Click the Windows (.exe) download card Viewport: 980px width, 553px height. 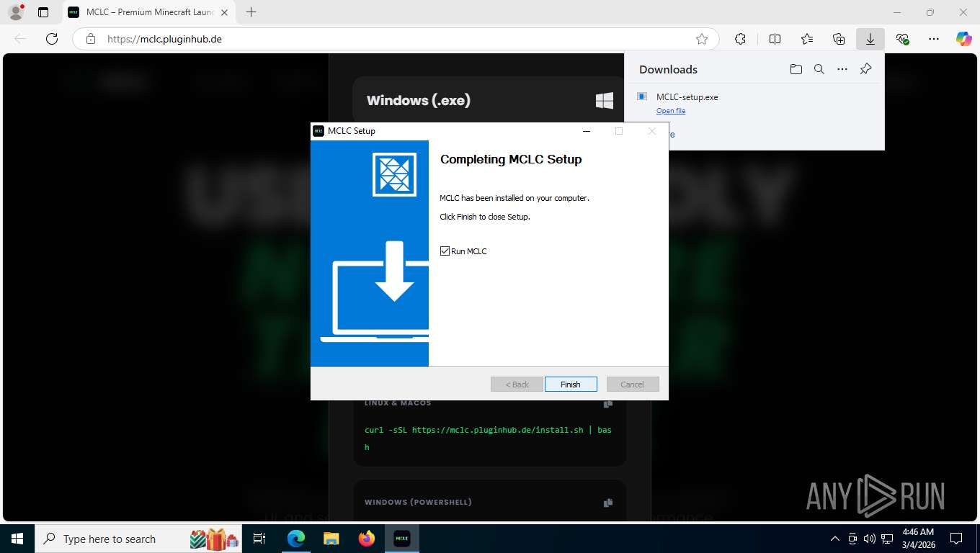click(x=489, y=100)
